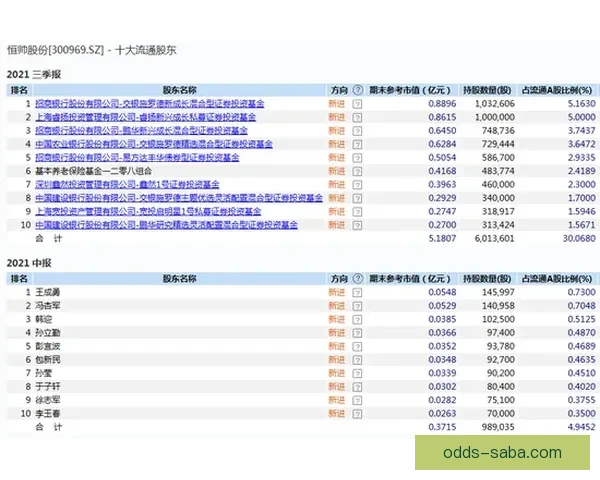The width and height of the screenshot is (600, 480).
Task: Click the question icon in 包新民's row
Action: (357, 360)
